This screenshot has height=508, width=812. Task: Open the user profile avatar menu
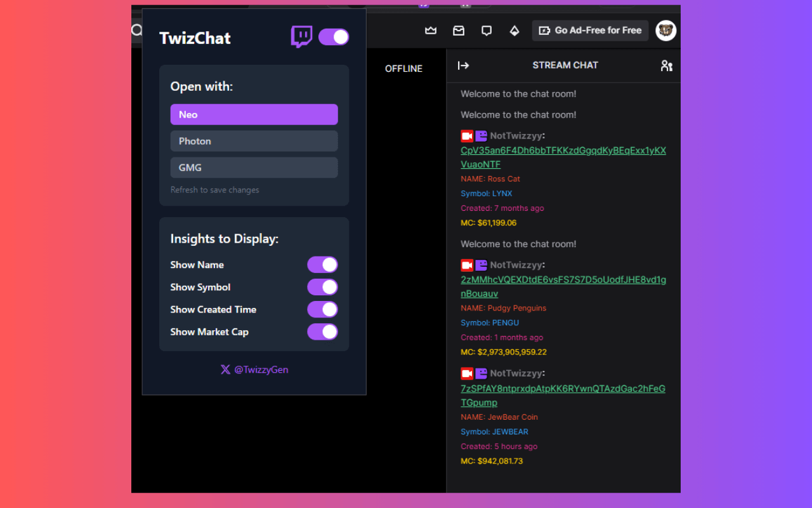pos(665,30)
